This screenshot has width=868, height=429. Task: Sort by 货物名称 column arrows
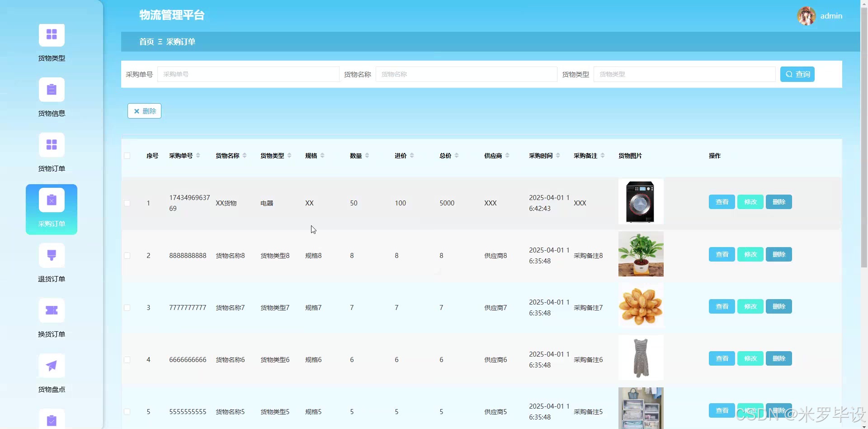click(245, 156)
